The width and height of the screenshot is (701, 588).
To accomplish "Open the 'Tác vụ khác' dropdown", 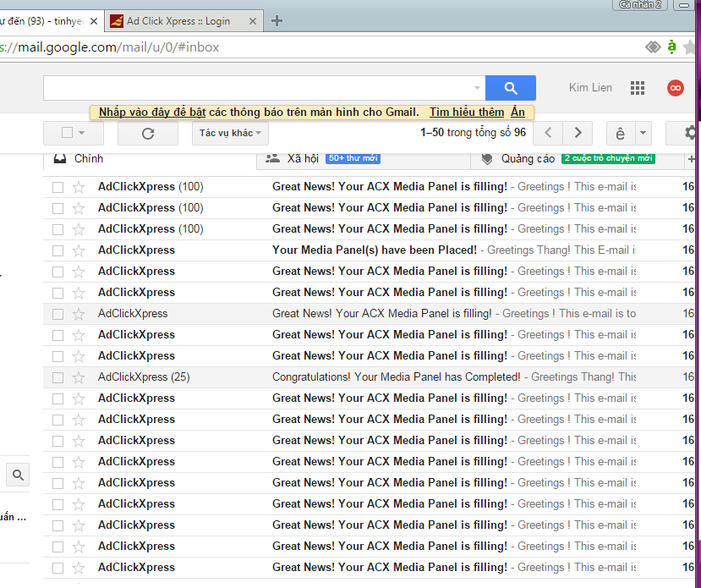I will point(231,134).
